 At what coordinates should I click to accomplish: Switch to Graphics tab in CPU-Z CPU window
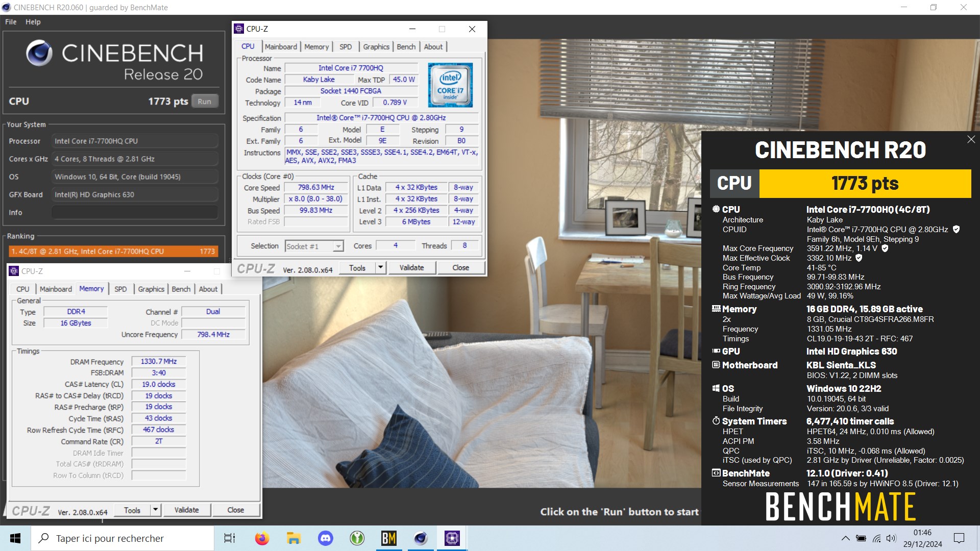(376, 46)
